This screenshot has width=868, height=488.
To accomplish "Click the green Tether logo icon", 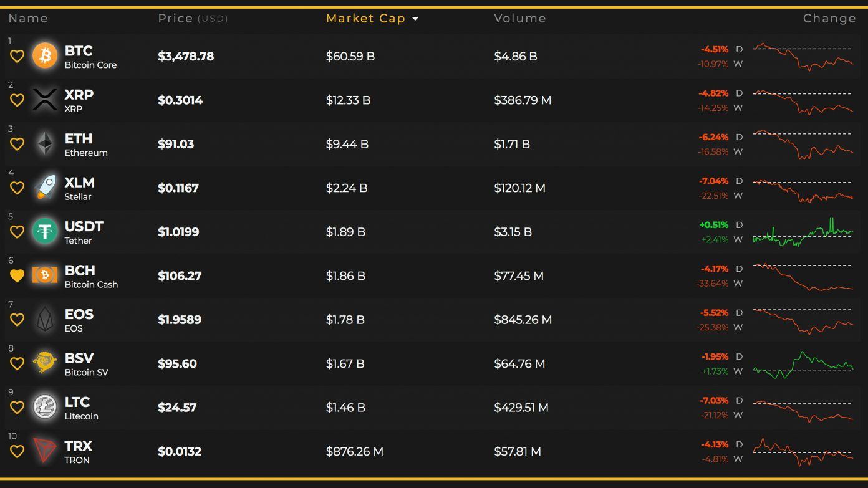I will click(x=45, y=232).
